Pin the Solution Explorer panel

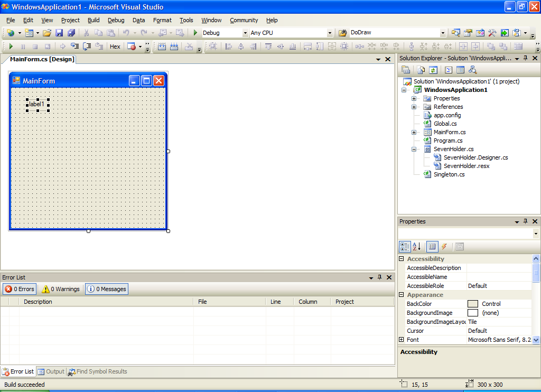tap(526, 58)
